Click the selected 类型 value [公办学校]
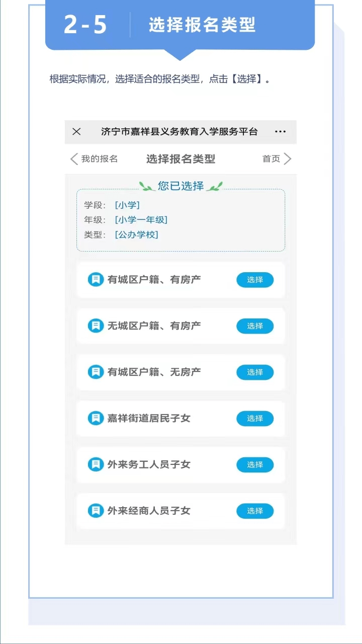Viewport: 362px width, 644px height. point(136,234)
